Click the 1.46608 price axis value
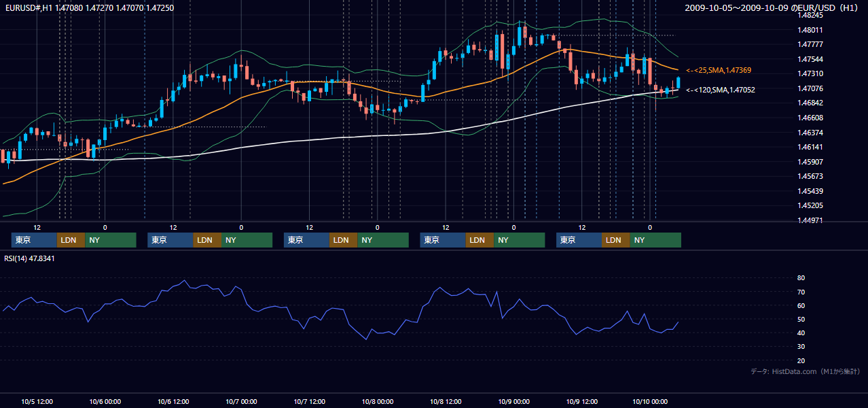The height and width of the screenshot is (408, 868). (x=810, y=118)
